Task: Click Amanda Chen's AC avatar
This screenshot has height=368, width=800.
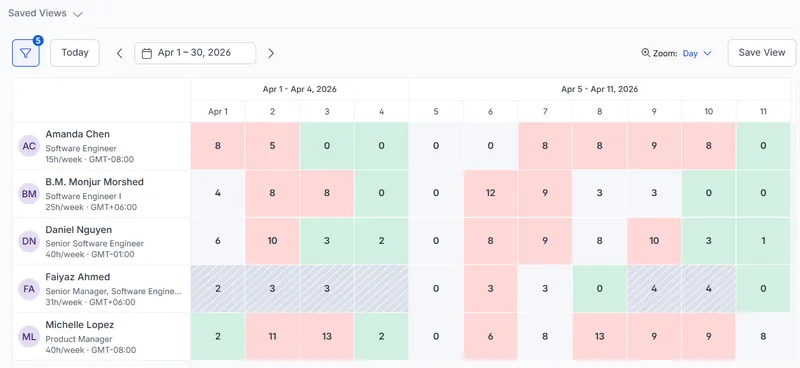Action: coord(29,146)
